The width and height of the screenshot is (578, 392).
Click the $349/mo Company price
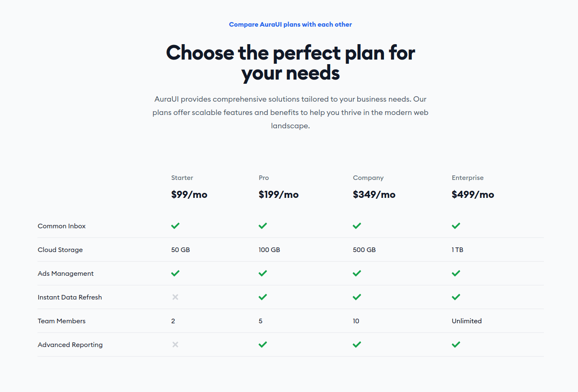click(374, 195)
